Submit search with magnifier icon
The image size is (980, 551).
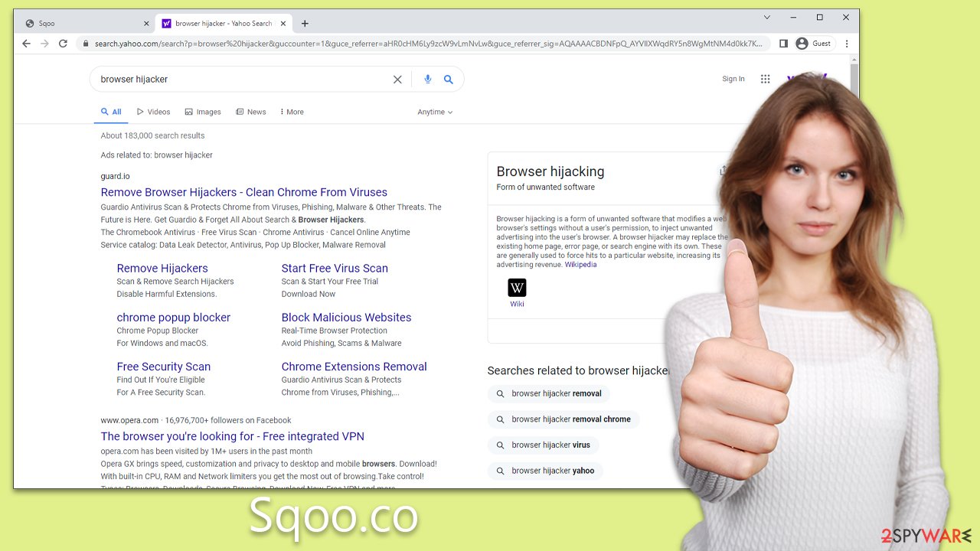[x=449, y=79]
